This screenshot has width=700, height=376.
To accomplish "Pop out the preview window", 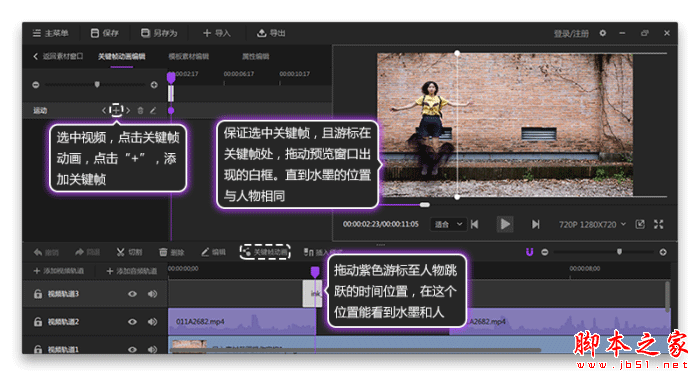I will (640, 224).
